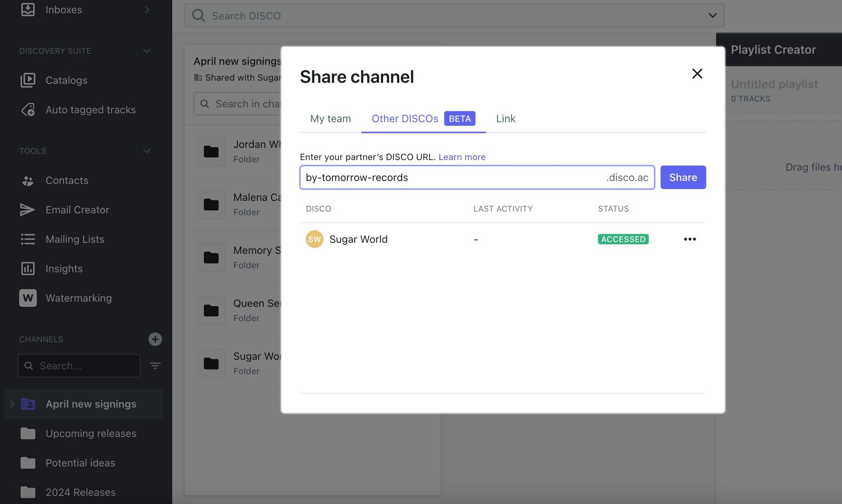Collapse the Tools section
842x504 pixels.
coord(147,151)
